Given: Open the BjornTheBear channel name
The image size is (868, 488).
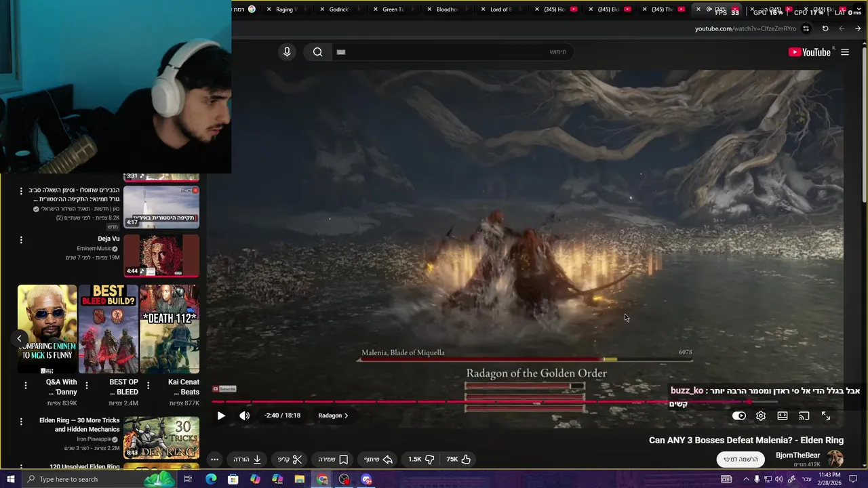Looking at the screenshot, I should click(x=797, y=455).
